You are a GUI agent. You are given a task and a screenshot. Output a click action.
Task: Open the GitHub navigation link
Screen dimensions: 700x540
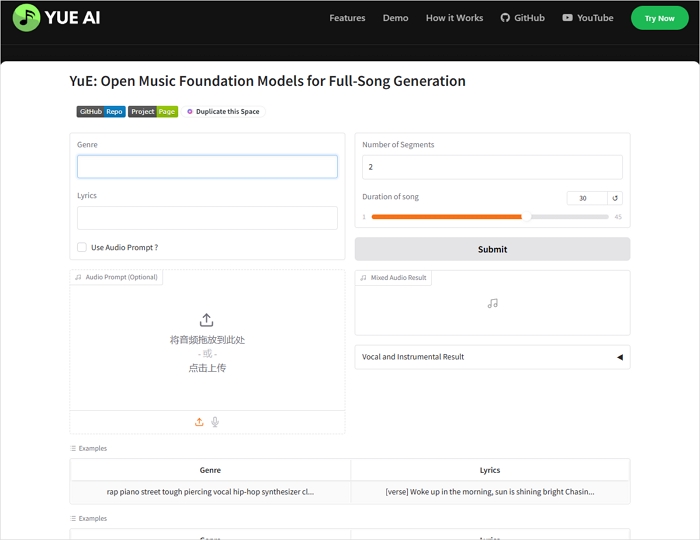tap(522, 18)
